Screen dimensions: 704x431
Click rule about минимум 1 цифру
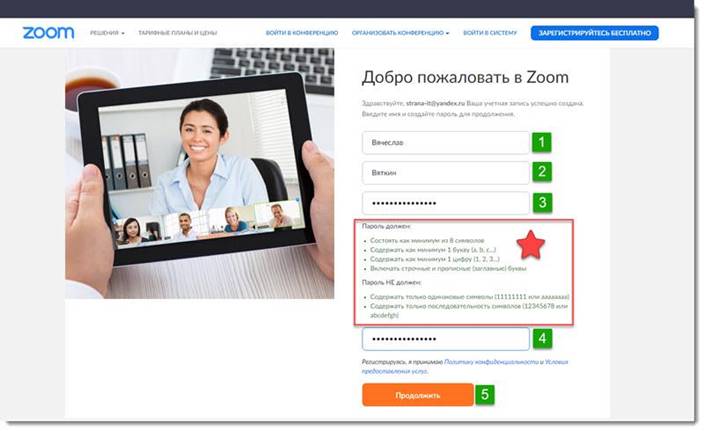pyautogui.click(x=435, y=259)
